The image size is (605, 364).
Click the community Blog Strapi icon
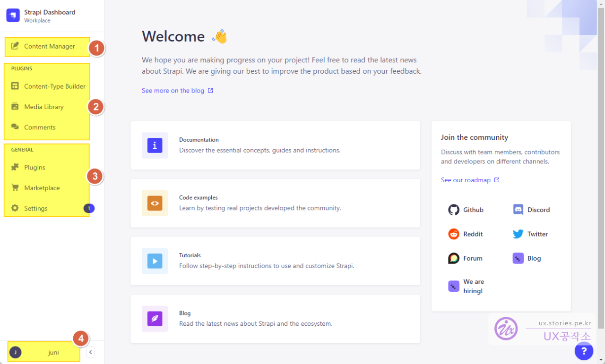pyautogui.click(x=518, y=258)
